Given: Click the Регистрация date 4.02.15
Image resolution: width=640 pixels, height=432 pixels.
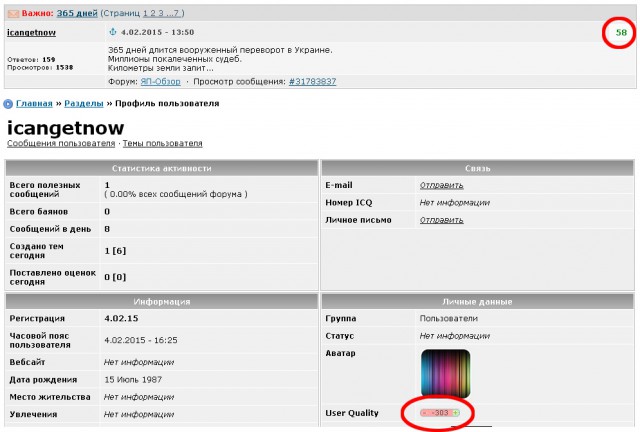Looking at the screenshot, I should 121,318.
